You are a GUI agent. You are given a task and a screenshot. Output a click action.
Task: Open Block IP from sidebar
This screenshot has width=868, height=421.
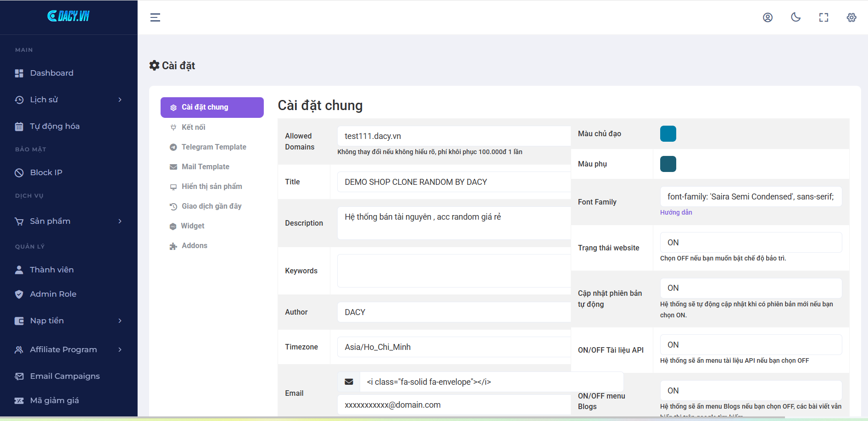tap(46, 172)
